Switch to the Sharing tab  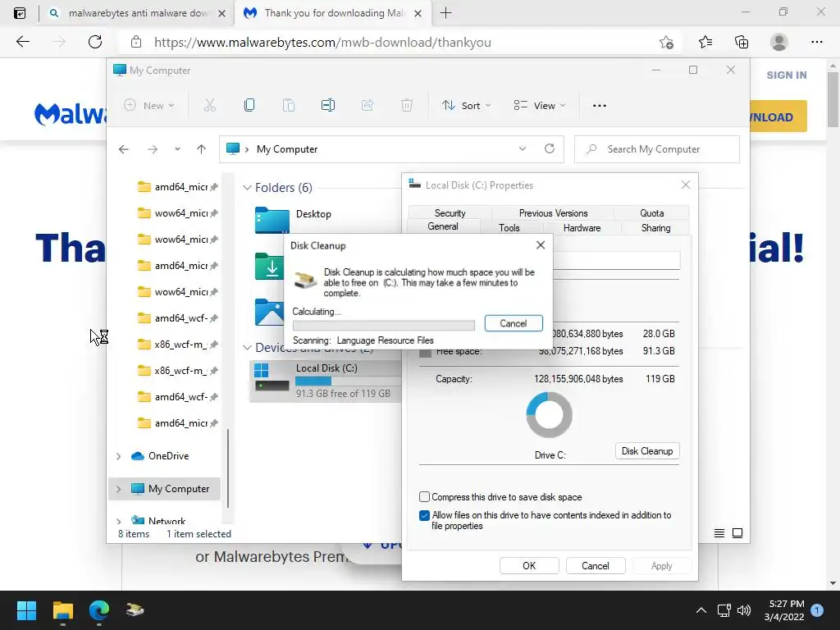point(655,228)
